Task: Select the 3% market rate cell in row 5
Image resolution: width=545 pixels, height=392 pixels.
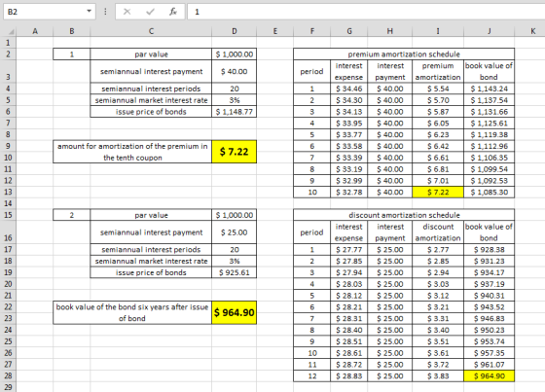Action: click(234, 100)
